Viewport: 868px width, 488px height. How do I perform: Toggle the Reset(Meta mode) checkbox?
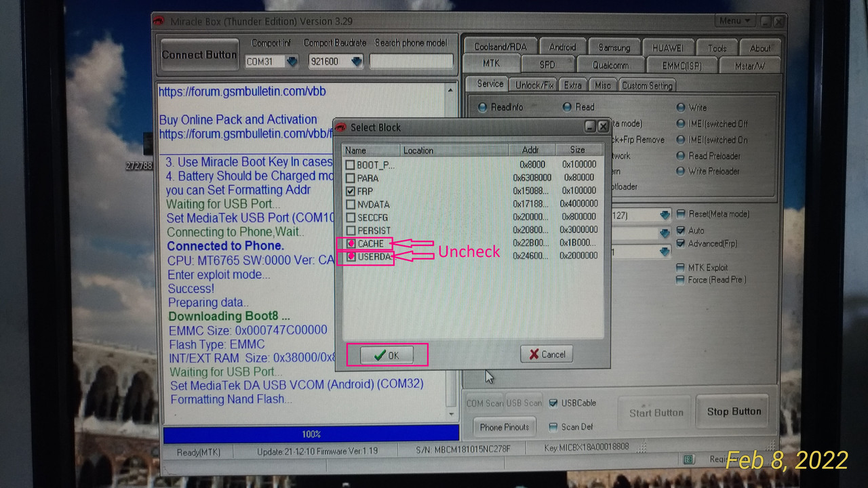point(681,214)
